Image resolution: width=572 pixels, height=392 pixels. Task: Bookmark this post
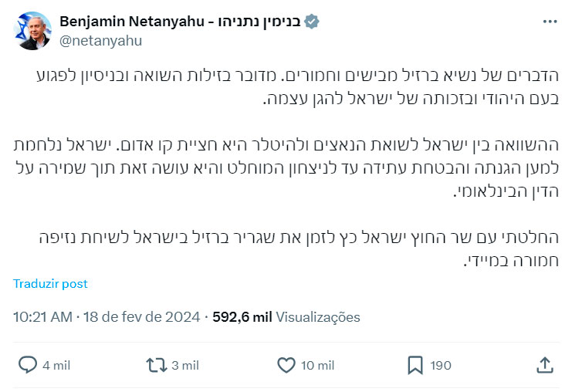(415, 364)
